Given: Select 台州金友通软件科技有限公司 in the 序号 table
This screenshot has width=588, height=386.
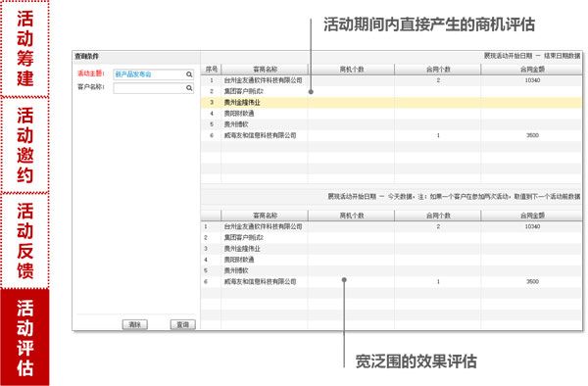Looking at the screenshot, I should [x=263, y=80].
